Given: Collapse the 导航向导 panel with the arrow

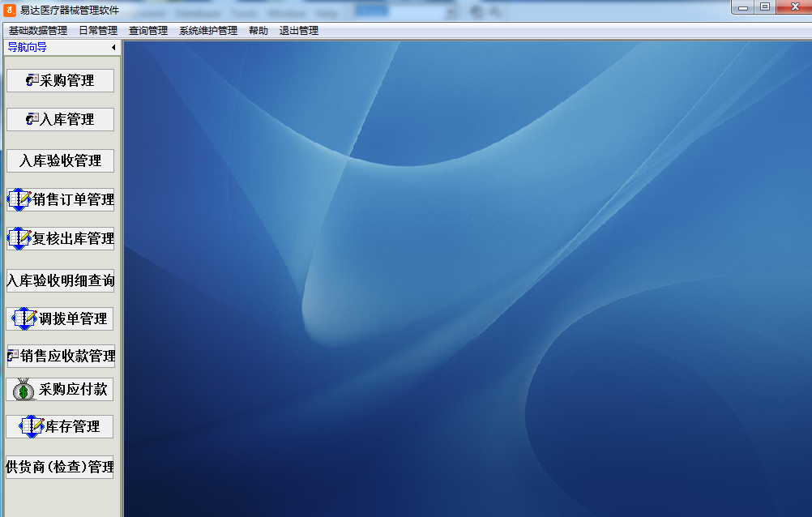Looking at the screenshot, I should tap(113, 48).
